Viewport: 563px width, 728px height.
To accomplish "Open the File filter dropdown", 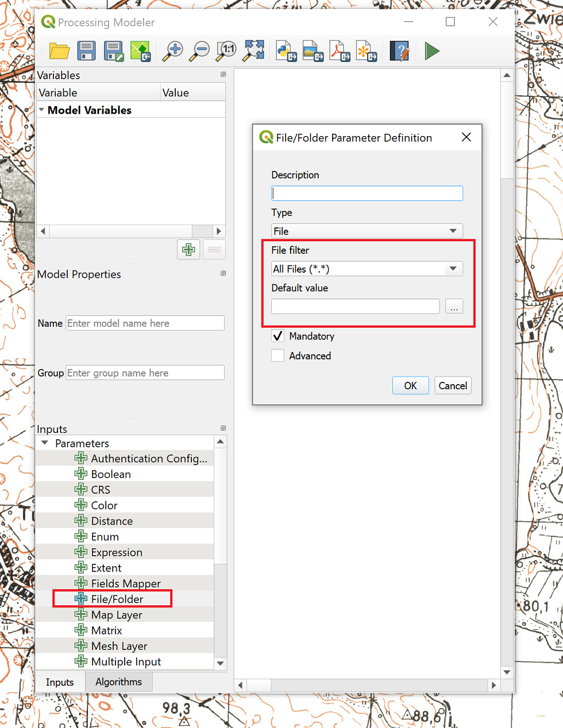I will tap(367, 269).
